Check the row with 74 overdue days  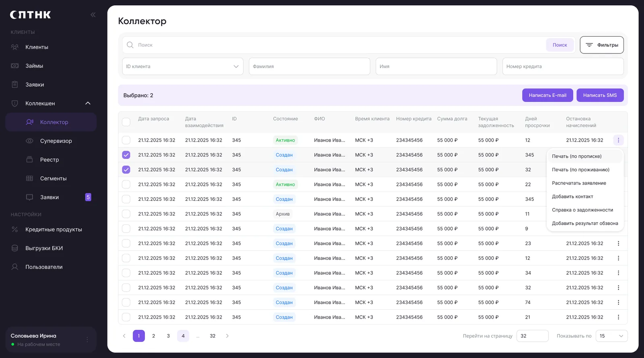pyautogui.click(x=126, y=302)
